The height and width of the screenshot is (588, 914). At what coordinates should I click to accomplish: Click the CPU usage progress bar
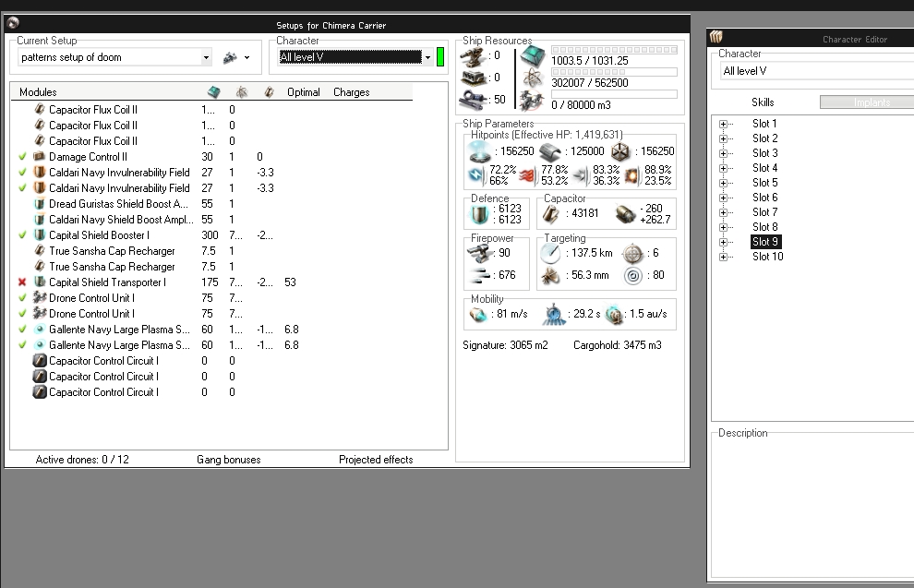click(614, 50)
